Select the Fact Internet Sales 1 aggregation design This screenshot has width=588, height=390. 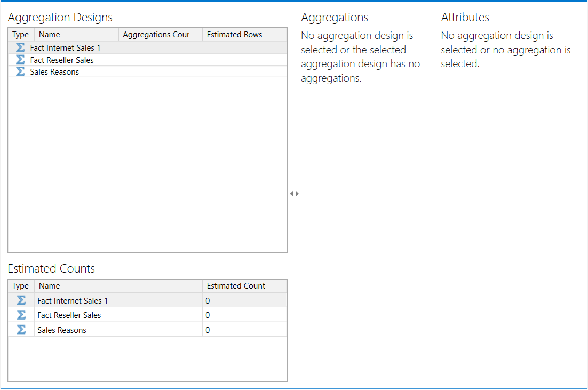[66, 47]
